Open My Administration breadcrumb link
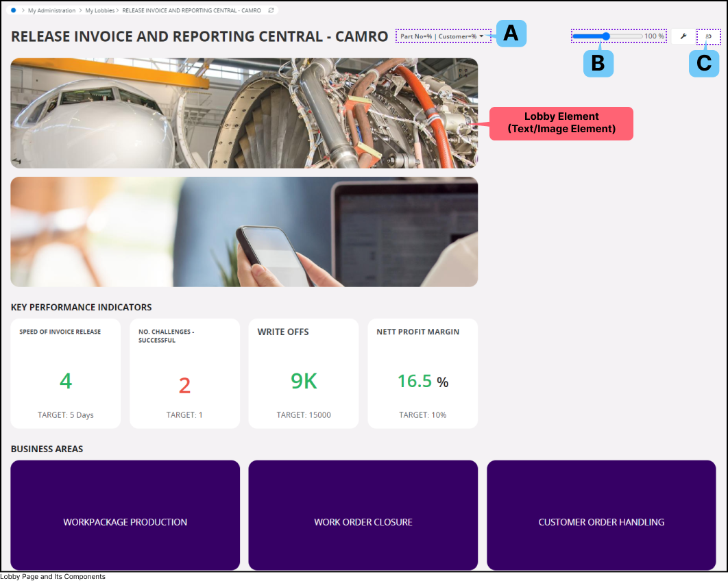Image resolution: width=728 pixels, height=581 pixels. pos(51,10)
